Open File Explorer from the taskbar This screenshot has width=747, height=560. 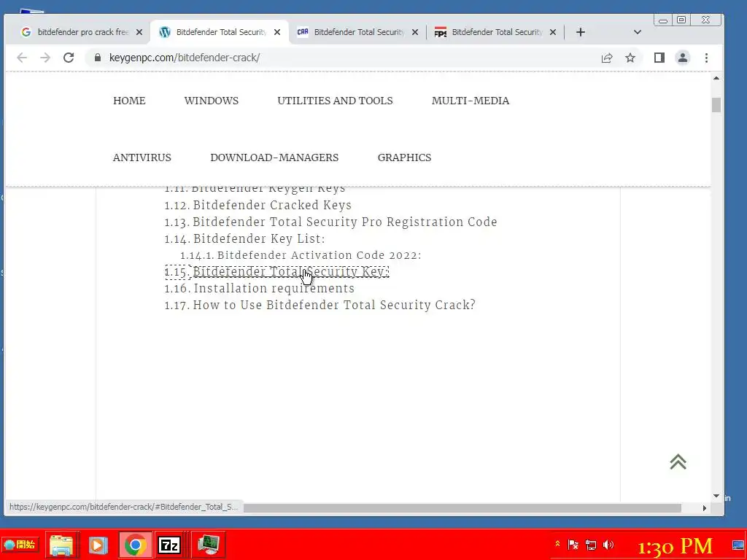click(61, 545)
